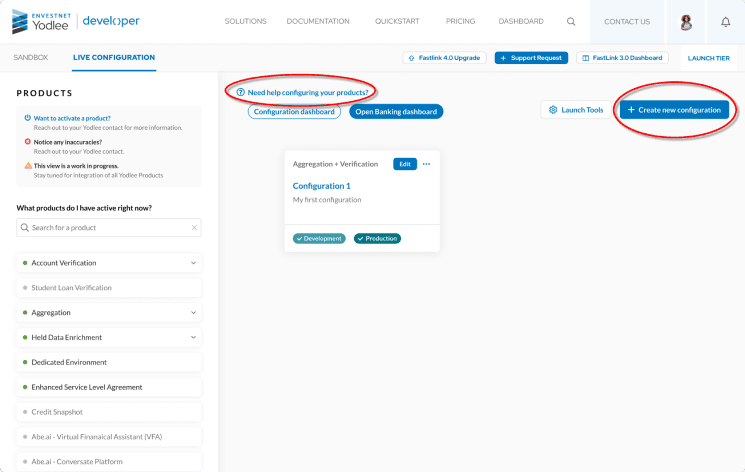745x472 pixels.
Task: Click the magnifier icon in product search box
Action: (25, 228)
